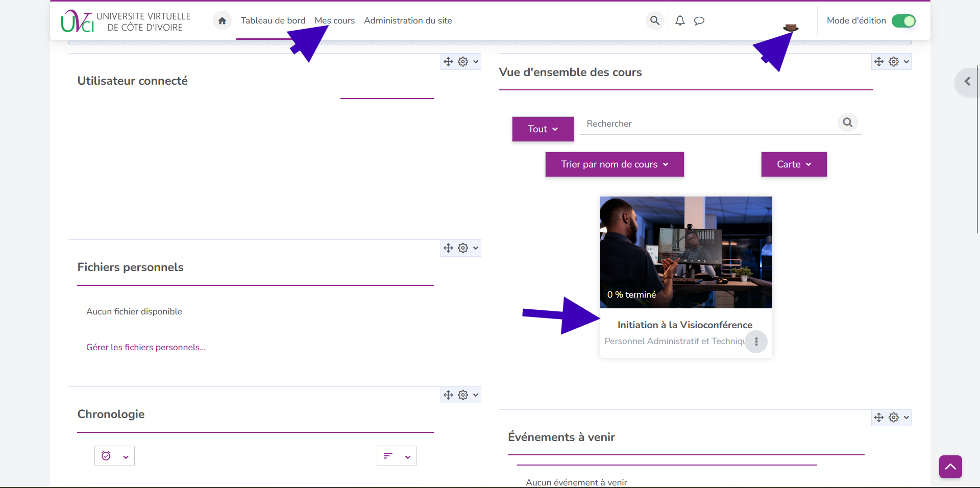Image resolution: width=980 pixels, height=488 pixels.
Task: Open the notifications bell
Action: coord(680,20)
